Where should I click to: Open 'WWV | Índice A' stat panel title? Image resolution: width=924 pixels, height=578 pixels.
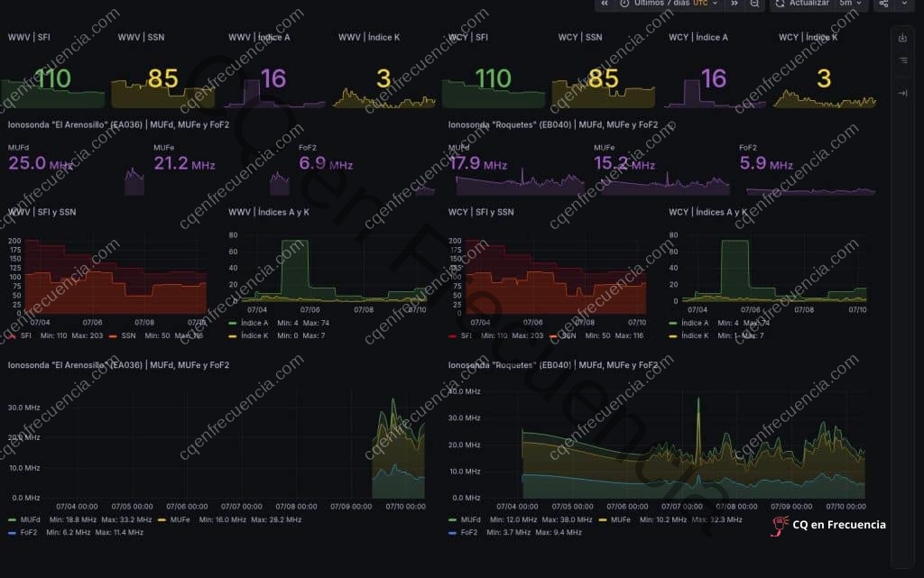click(x=259, y=37)
